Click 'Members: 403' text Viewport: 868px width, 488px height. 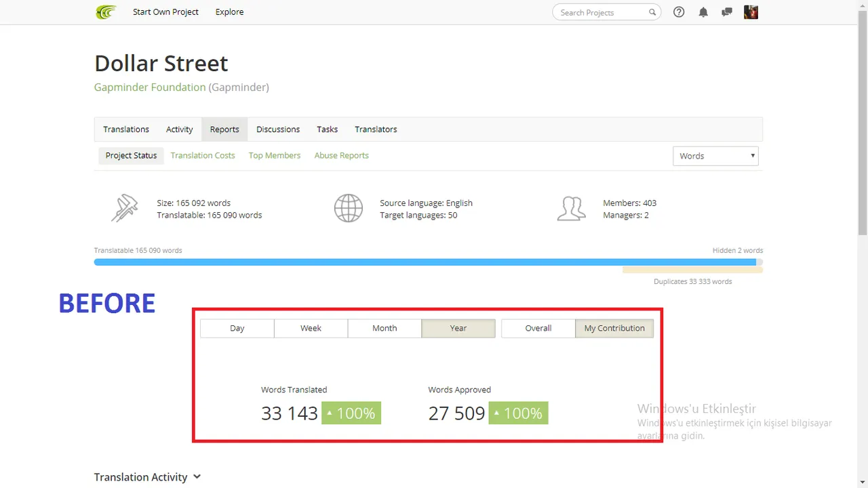tap(630, 203)
